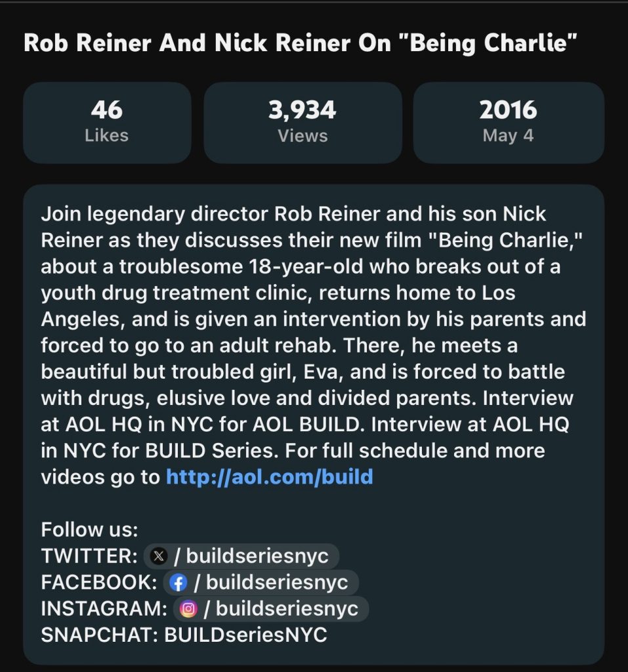Tap the 3,934 views count
The width and height of the screenshot is (628, 672).
click(303, 110)
